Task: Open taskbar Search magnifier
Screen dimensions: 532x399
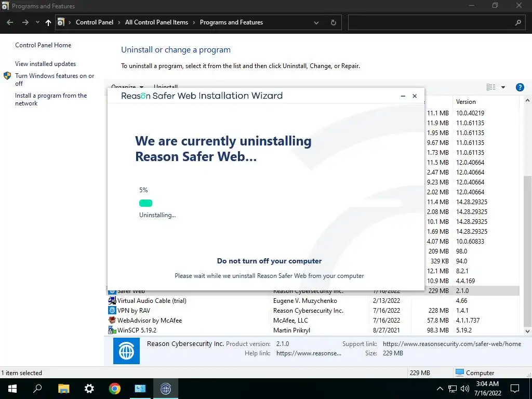Action: [x=37, y=389]
